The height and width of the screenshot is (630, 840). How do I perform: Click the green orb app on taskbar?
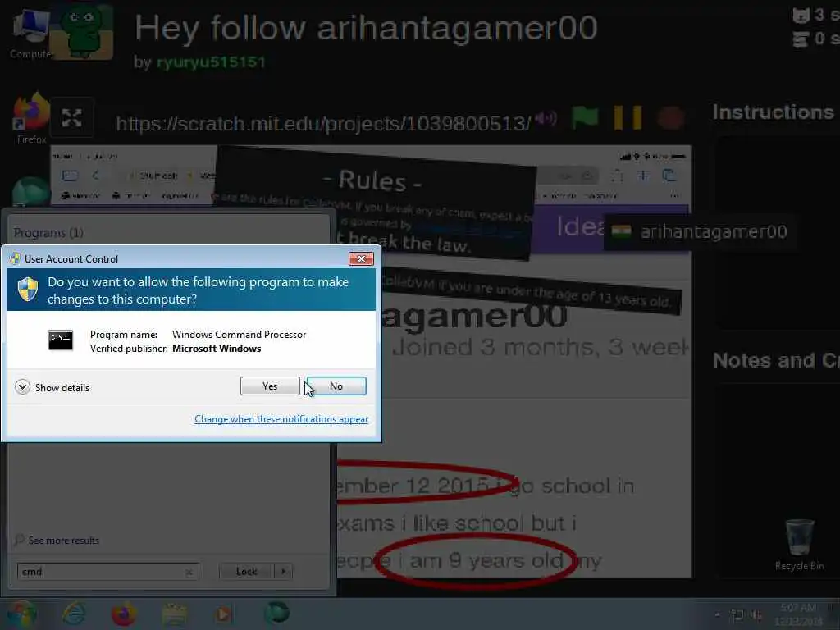tap(277, 613)
